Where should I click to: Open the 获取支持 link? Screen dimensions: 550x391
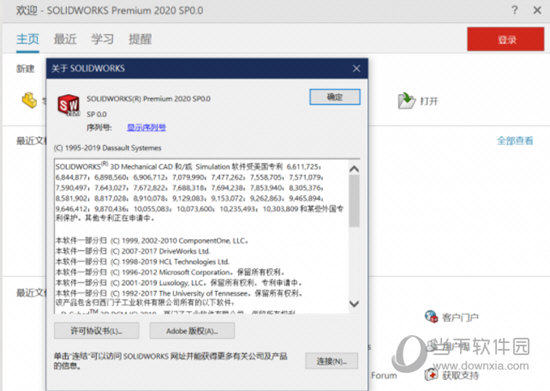460,375
